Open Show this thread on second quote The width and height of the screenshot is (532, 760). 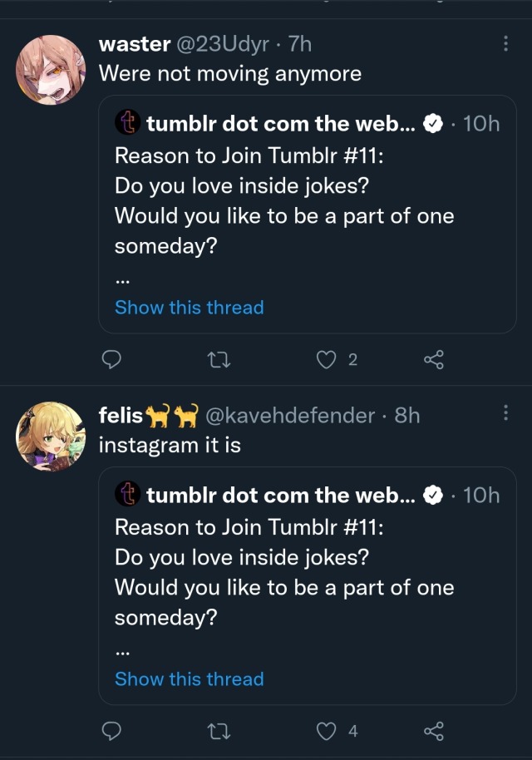(x=189, y=679)
